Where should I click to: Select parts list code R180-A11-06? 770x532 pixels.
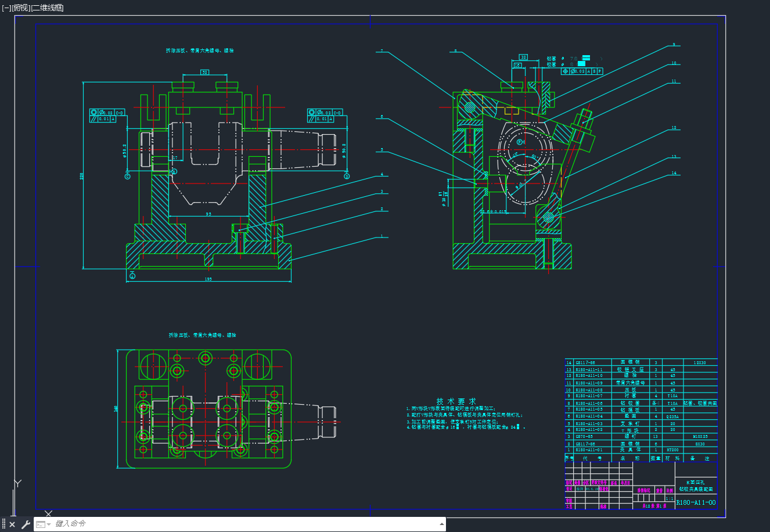click(x=589, y=404)
